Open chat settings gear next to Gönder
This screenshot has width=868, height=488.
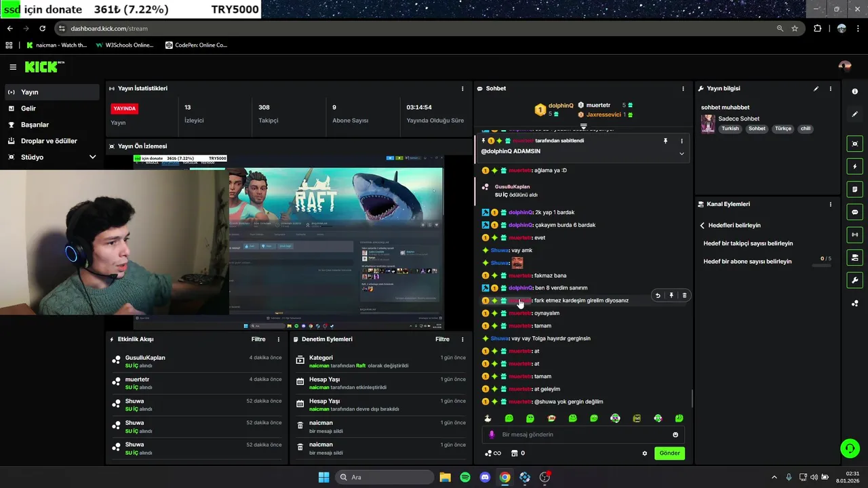pos(645,453)
